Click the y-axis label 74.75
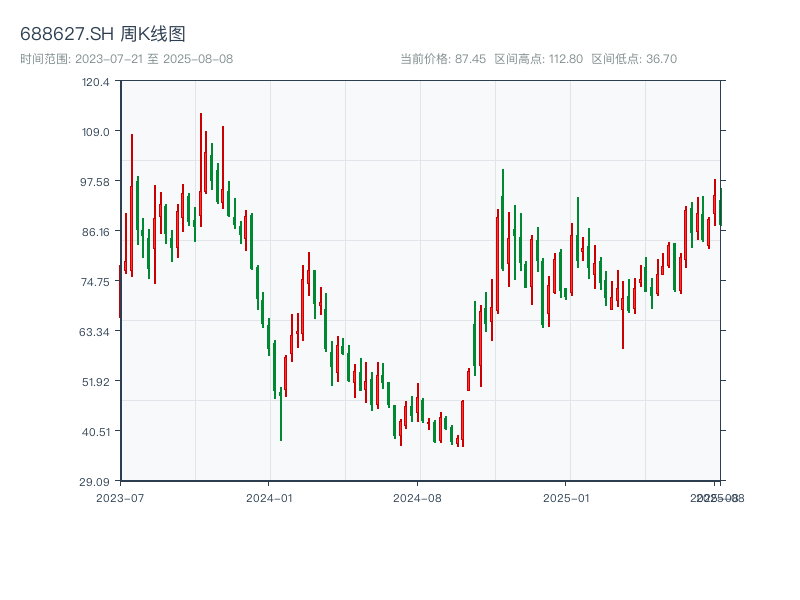 click(95, 282)
